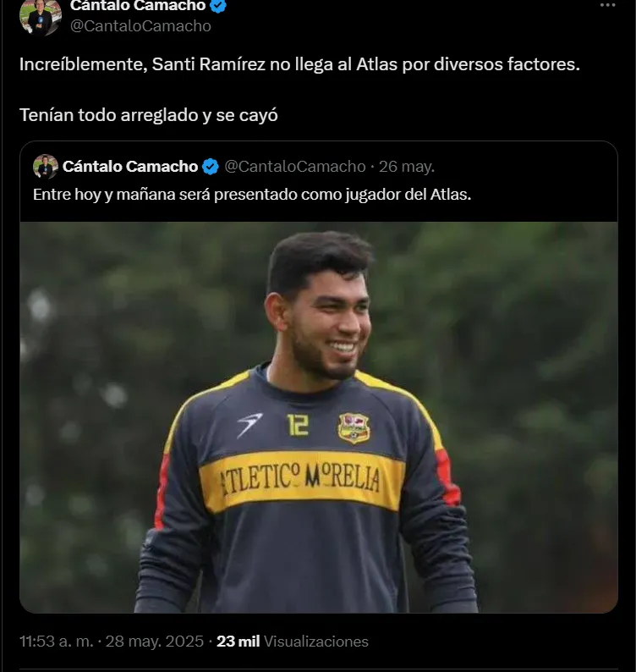Click the author's profile avatar at top
Image resolution: width=636 pixels, height=672 pixels.
[41, 15]
